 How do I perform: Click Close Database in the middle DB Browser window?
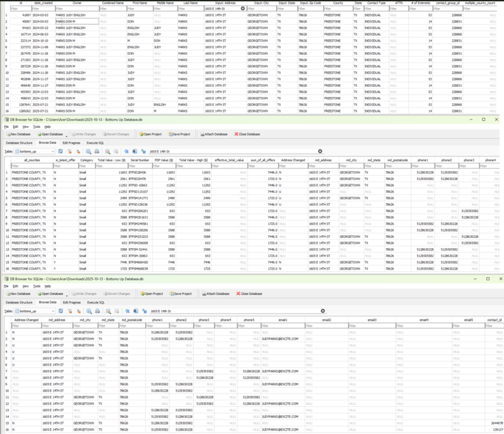click(247, 134)
